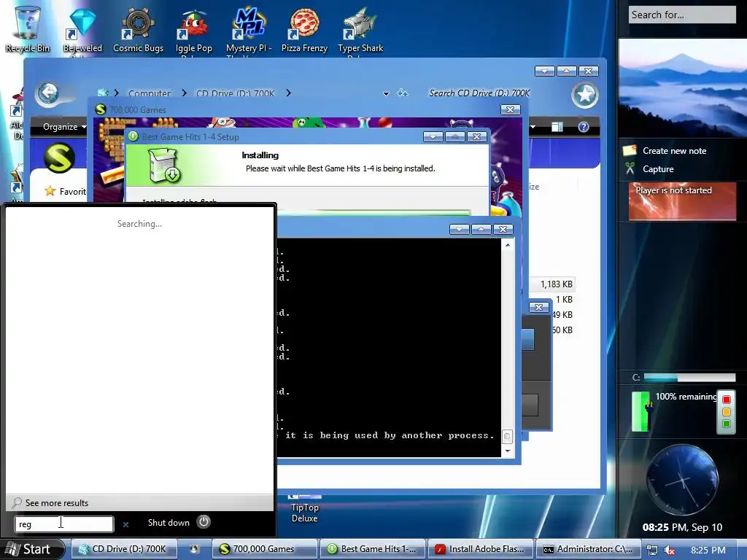The image size is (747, 560).
Task: Open the Recycle Bin desktop icon
Action: (27, 28)
